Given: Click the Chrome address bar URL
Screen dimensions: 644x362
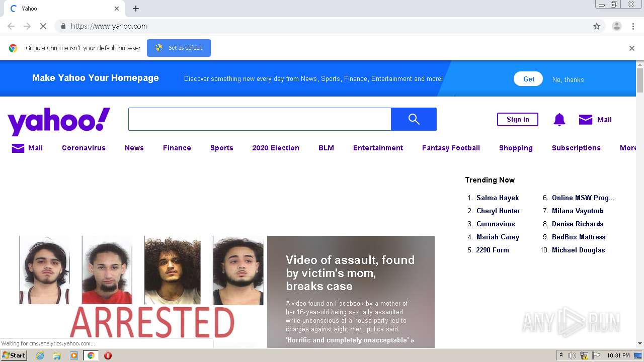Looking at the screenshot, I should [x=109, y=26].
